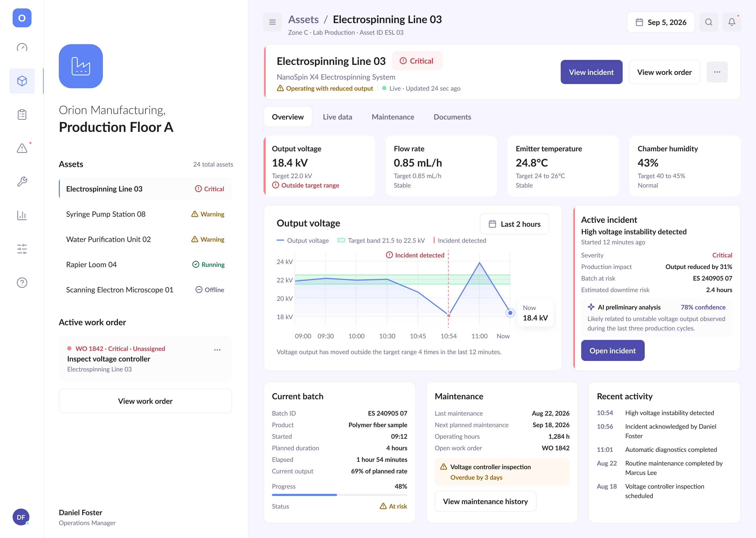Click the Offline status icon for Scanning Electron Microscope
The width and height of the screenshot is (756, 538).
click(199, 289)
